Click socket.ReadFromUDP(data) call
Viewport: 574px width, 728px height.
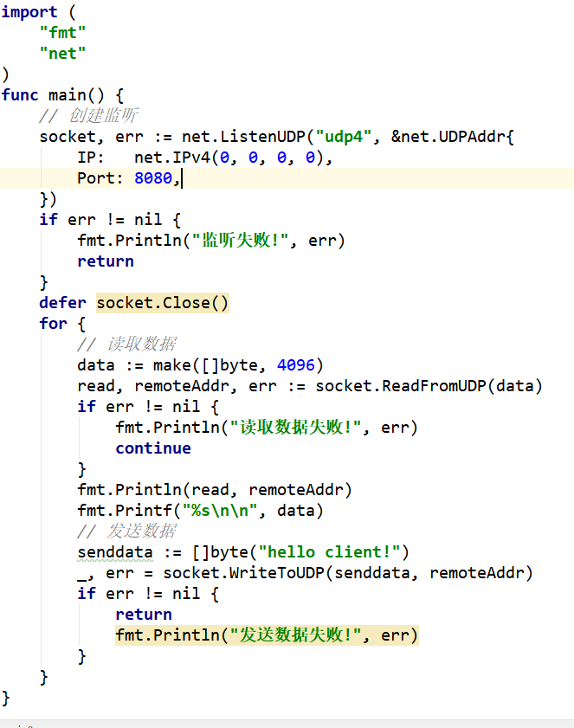click(x=429, y=386)
